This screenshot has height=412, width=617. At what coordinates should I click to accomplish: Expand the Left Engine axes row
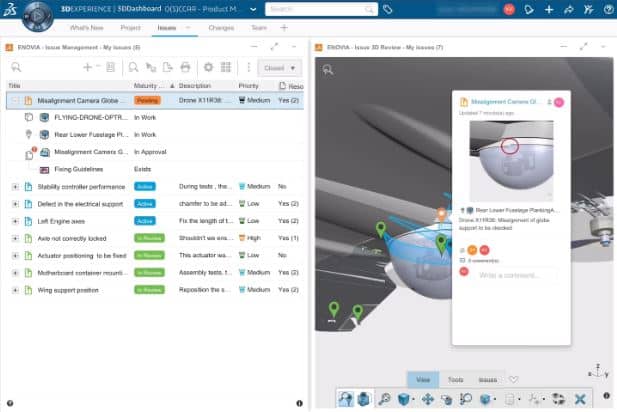pyautogui.click(x=15, y=221)
